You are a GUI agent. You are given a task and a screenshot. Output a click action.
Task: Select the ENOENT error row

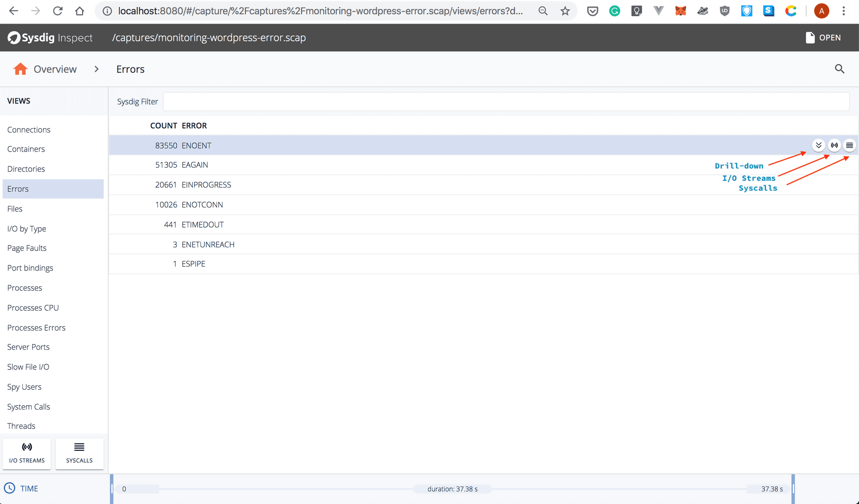click(x=483, y=145)
